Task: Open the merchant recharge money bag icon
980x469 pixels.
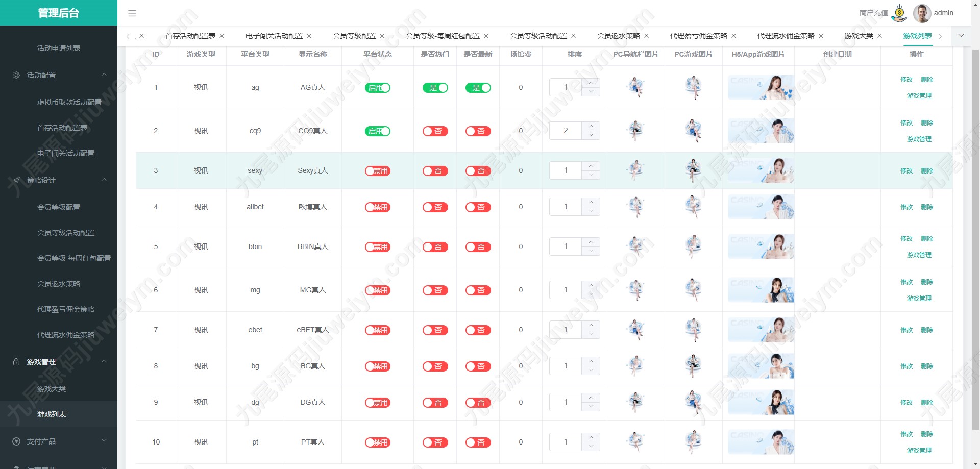Action: pos(899,13)
